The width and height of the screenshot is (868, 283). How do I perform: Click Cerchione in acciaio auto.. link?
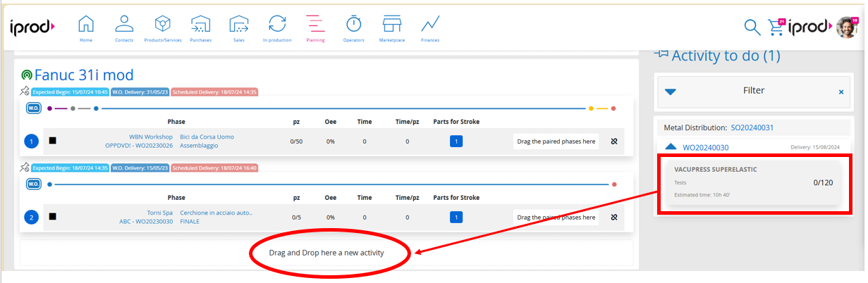(x=216, y=213)
